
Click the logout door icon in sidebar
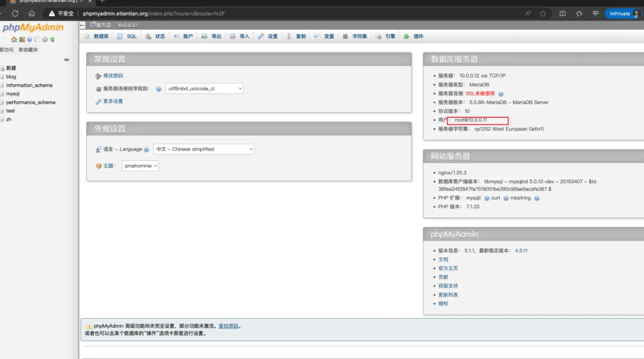[x=22, y=39]
